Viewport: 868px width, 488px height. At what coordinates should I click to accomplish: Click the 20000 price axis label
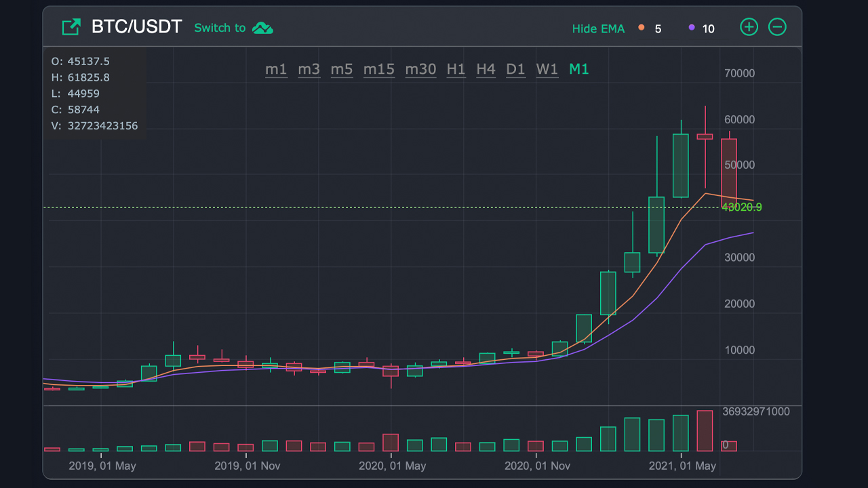[739, 304]
